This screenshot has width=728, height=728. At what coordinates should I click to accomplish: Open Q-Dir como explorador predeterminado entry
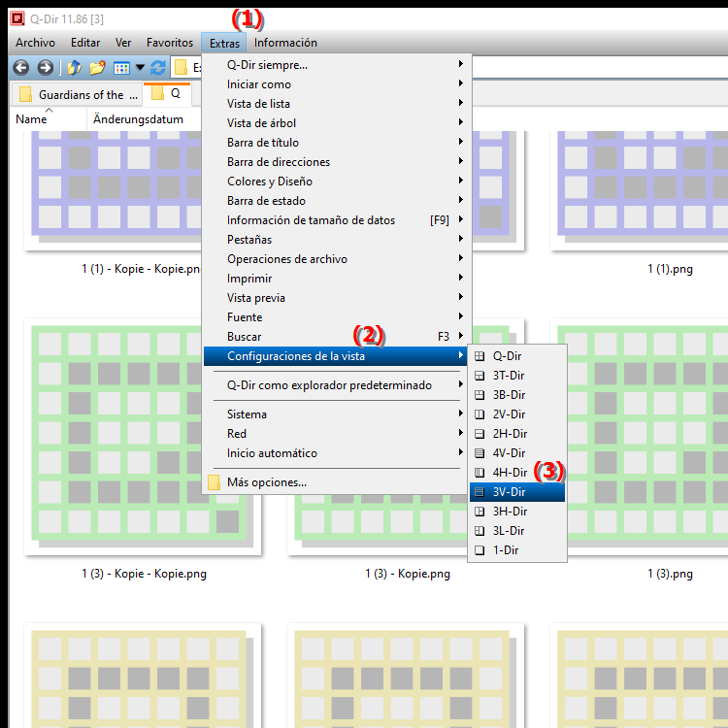point(335,385)
